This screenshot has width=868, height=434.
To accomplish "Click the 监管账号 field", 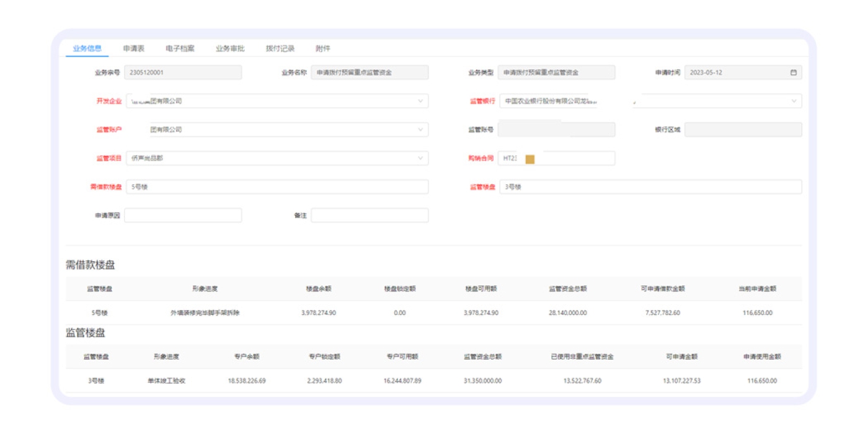I will (557, 130).
